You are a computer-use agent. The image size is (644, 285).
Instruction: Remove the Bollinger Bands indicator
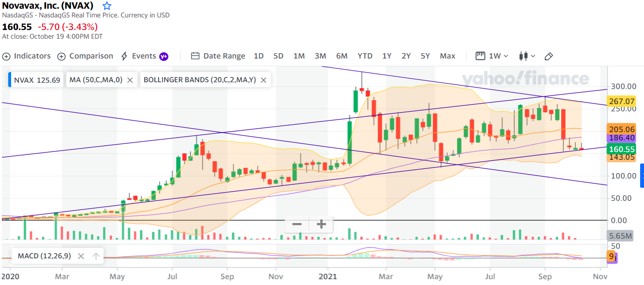[263, 80]
